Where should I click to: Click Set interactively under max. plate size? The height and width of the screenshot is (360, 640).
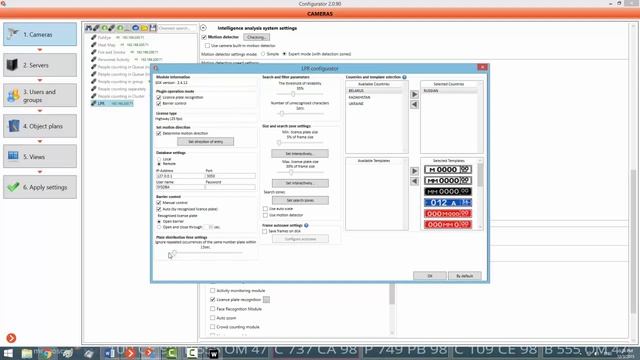click(300, 183)
